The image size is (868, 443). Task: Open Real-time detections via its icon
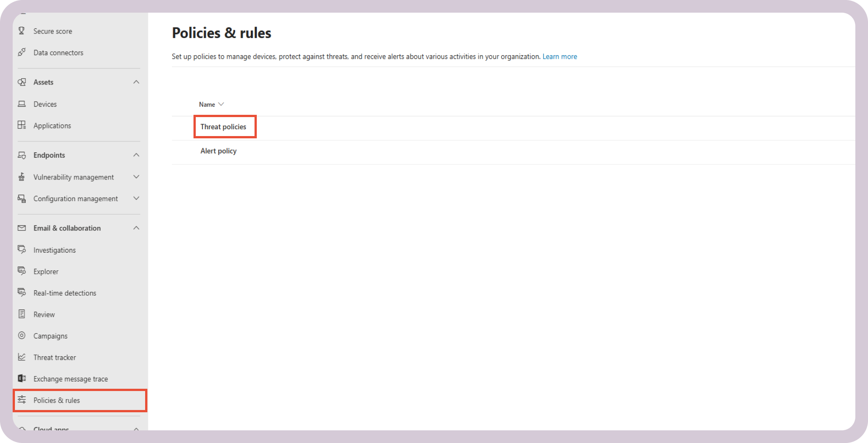(21, 292)
